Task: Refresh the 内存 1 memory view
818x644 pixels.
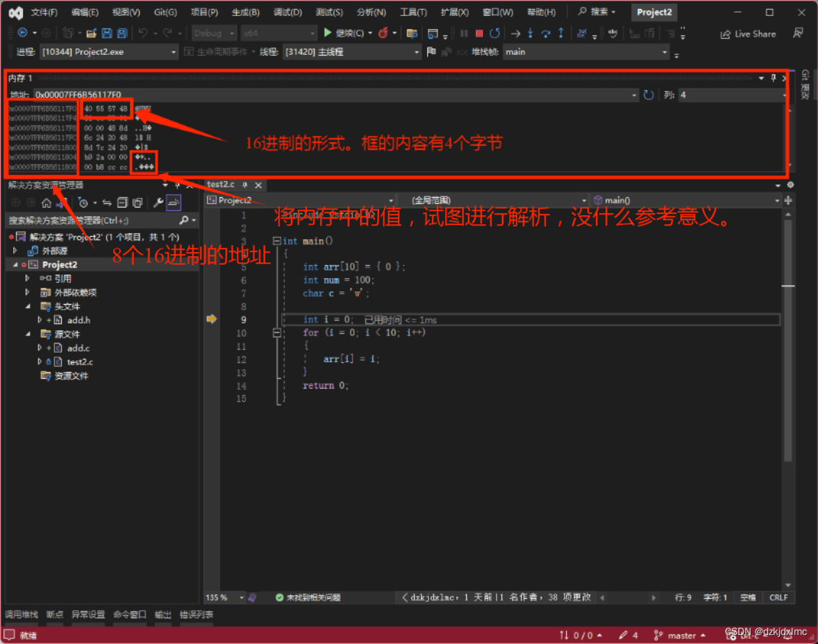Action: click(x=649, y=94)
